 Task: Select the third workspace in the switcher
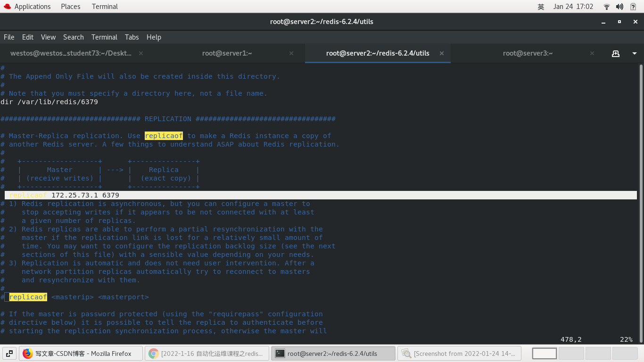pos(598,354)
